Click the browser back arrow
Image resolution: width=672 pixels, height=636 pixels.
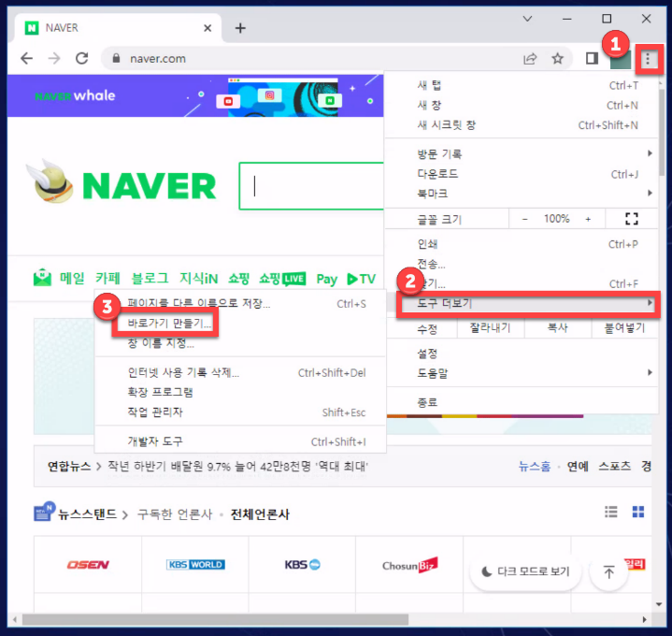(x=26, y=58)
